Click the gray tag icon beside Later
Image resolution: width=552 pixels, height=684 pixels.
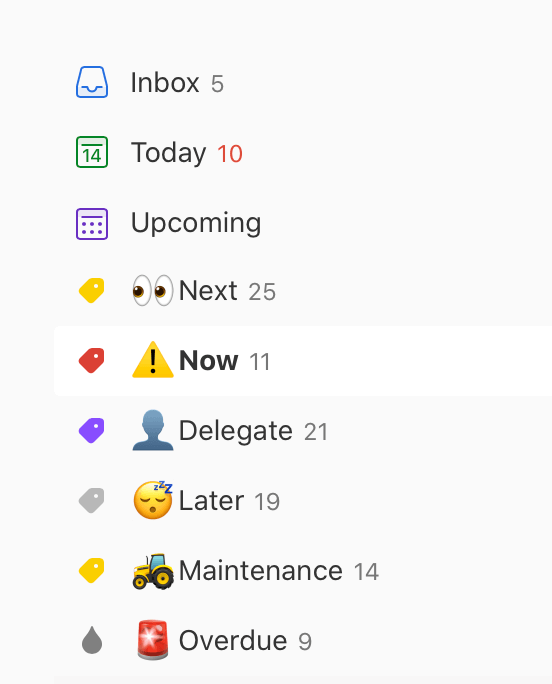point(92,500)
